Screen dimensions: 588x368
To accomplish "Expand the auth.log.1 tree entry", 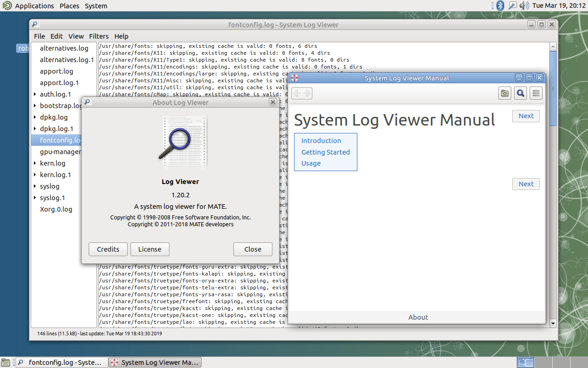I will pos(35,94).
